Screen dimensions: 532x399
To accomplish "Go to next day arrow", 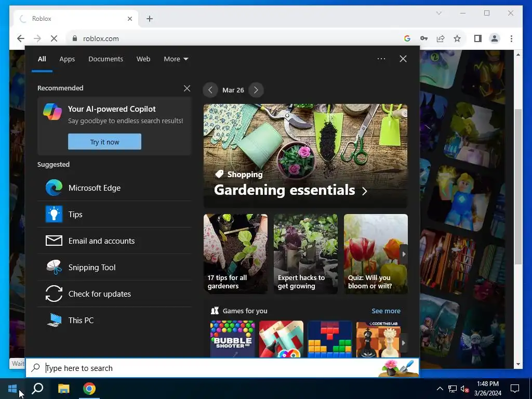I will [x=256, y=90].
